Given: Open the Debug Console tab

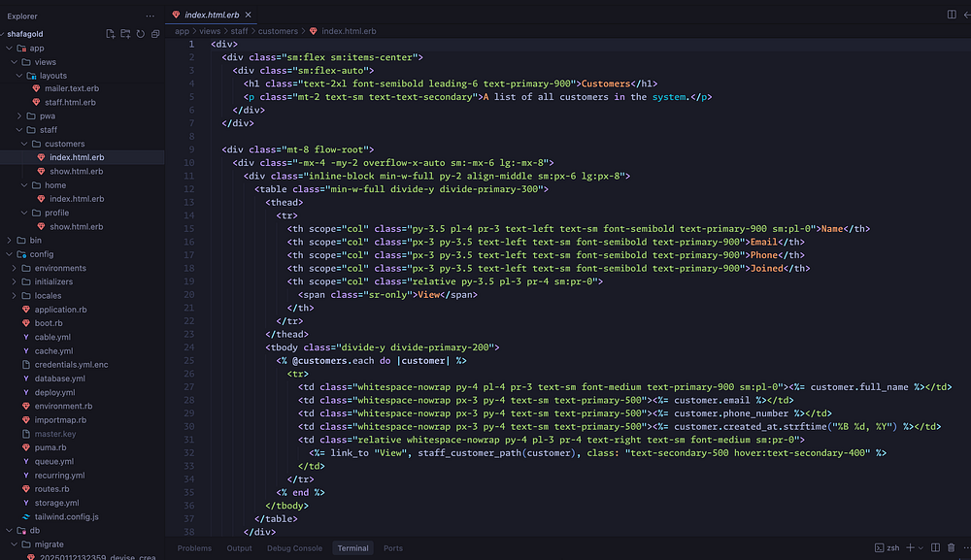Looking at the screenshot, I should (294, 548).
